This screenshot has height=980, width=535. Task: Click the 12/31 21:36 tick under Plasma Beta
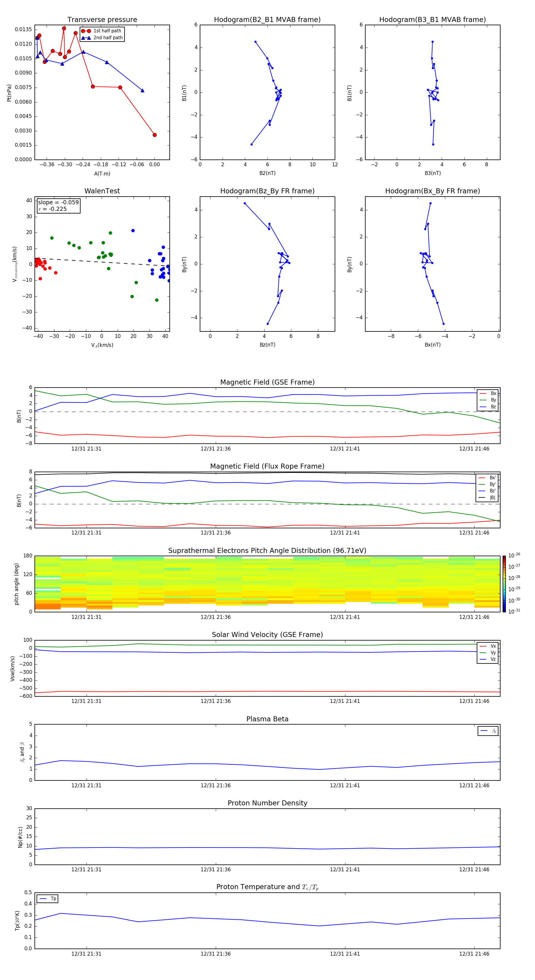point(215,785)
